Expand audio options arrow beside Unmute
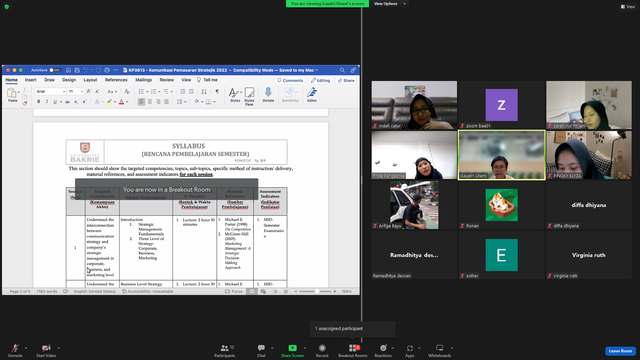Viewport: 640px width, 360px height. [26, 348]
